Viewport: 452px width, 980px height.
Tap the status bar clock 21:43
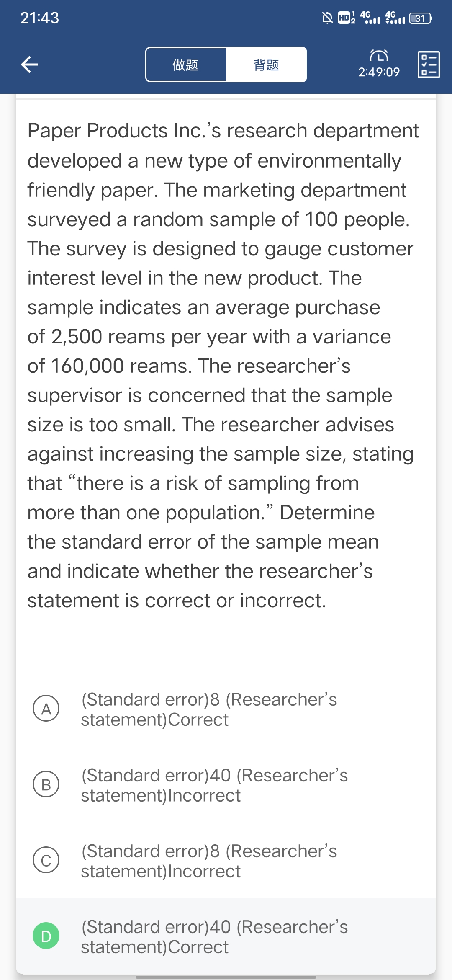click(x=40, y=18)
